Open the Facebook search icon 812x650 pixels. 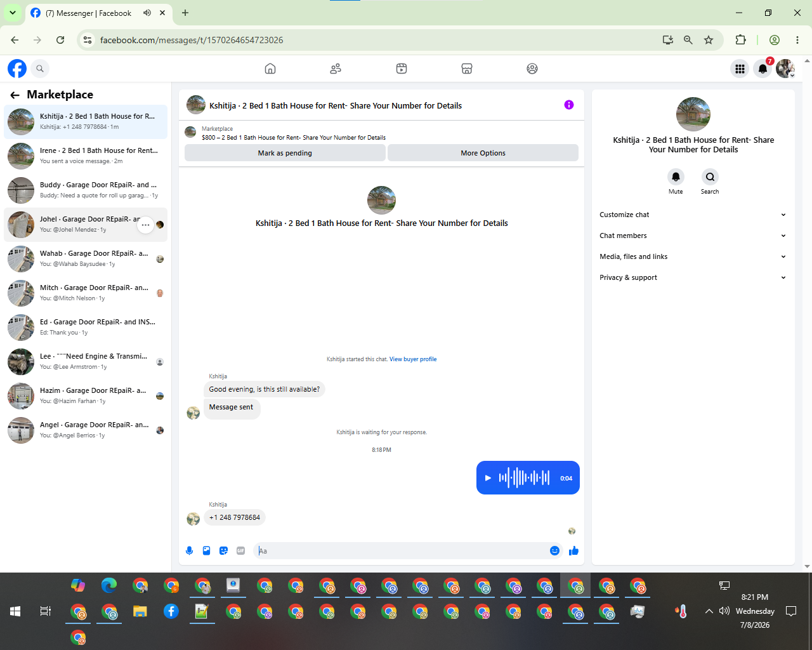point(40,69)
